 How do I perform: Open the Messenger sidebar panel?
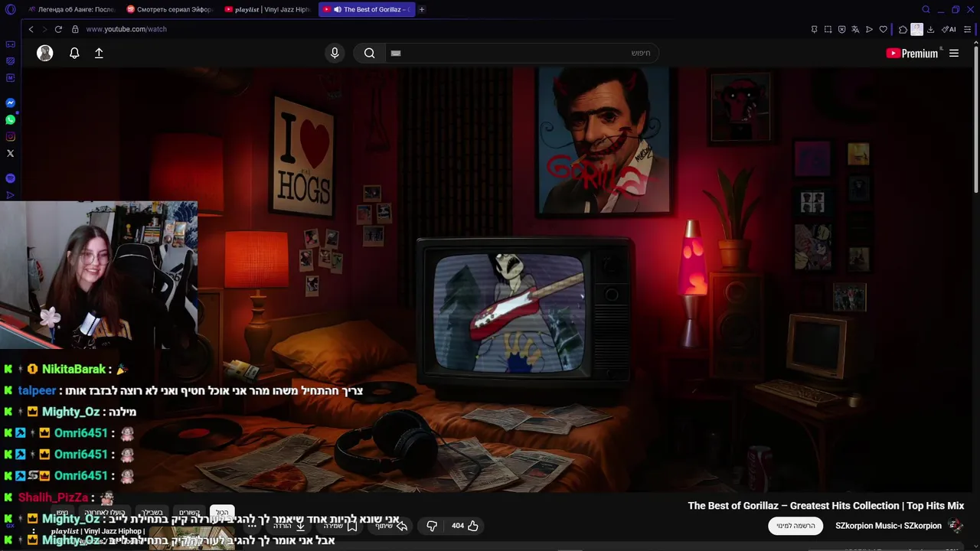pos(10,103)
